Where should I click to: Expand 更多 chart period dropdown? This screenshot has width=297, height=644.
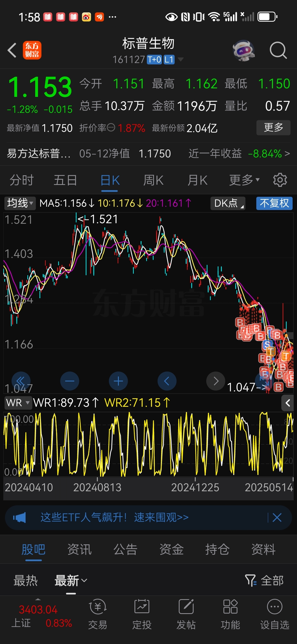click(244, 180)
